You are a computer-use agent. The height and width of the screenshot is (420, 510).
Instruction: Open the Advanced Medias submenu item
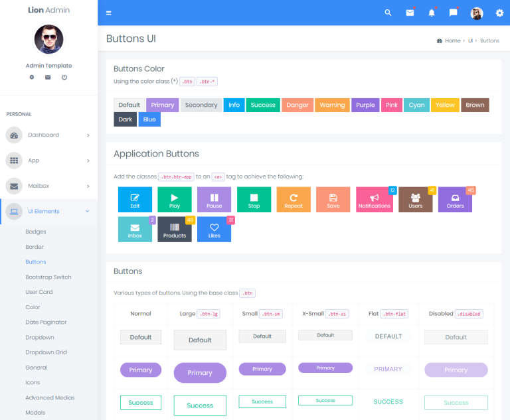click(x=50, y=398)
